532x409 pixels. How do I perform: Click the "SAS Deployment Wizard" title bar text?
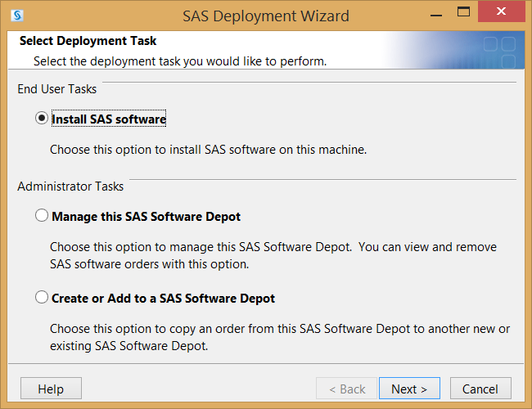(x=266, y=16)
